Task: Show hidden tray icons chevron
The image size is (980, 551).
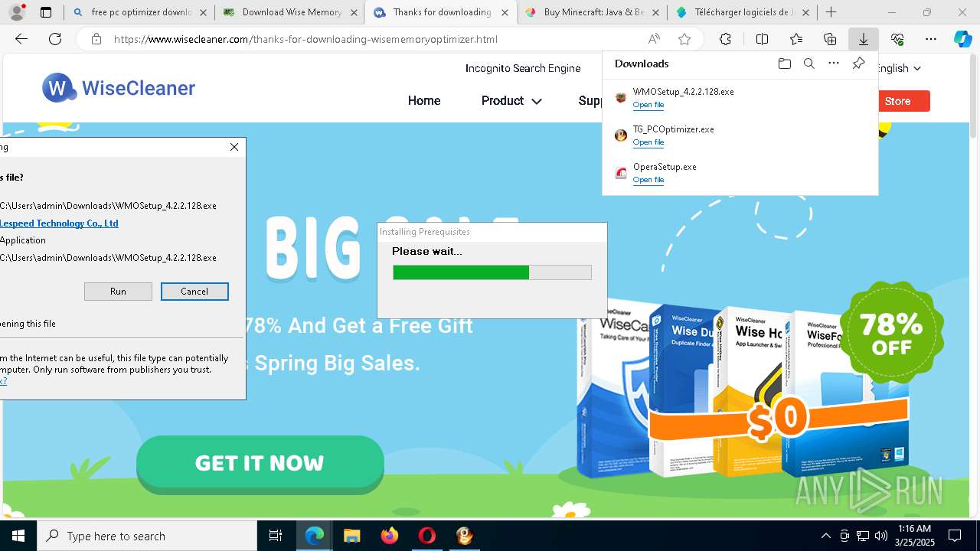Action: coord(825,536)
